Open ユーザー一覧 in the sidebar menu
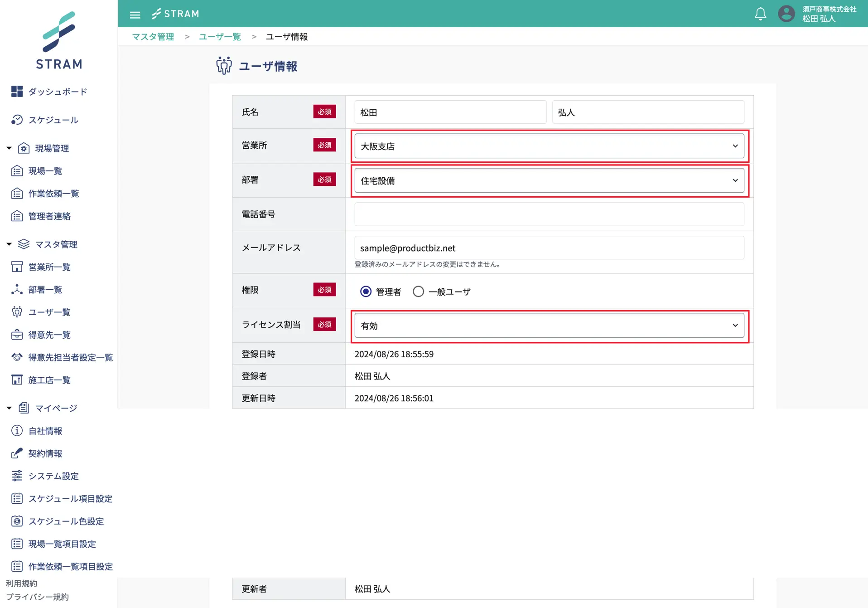This screenshot has height=608, width=868. pos(49,312)
